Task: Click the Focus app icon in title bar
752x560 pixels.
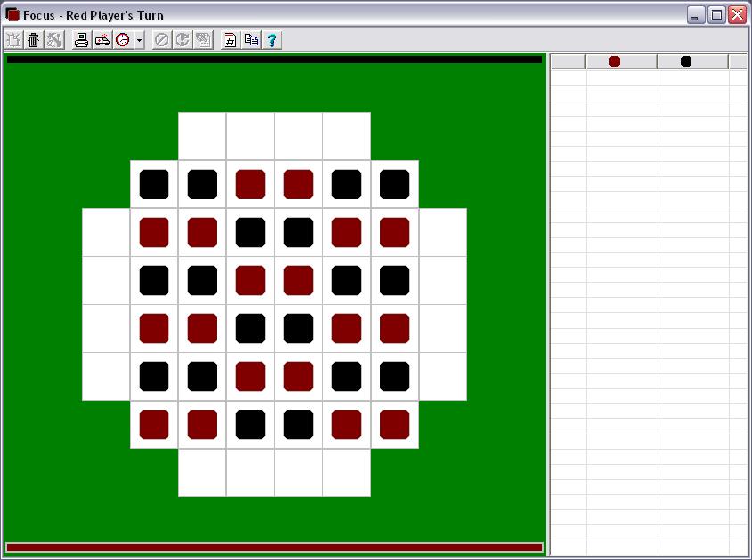Action: [12, 15]
